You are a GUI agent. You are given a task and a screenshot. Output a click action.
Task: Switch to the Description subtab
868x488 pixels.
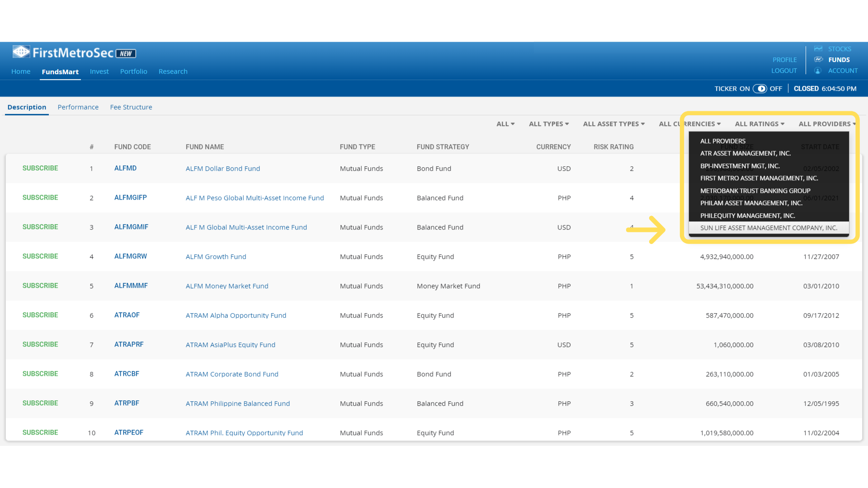pos(27,107)
